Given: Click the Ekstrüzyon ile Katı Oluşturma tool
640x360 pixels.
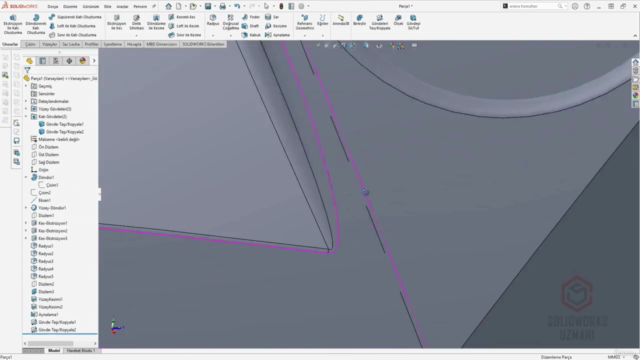Looking at the screenshot, I should pos(13,24).
